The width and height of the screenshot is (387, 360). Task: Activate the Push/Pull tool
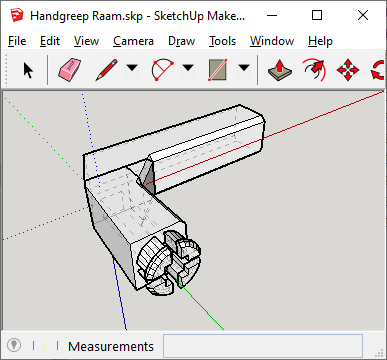pos(280,70)
